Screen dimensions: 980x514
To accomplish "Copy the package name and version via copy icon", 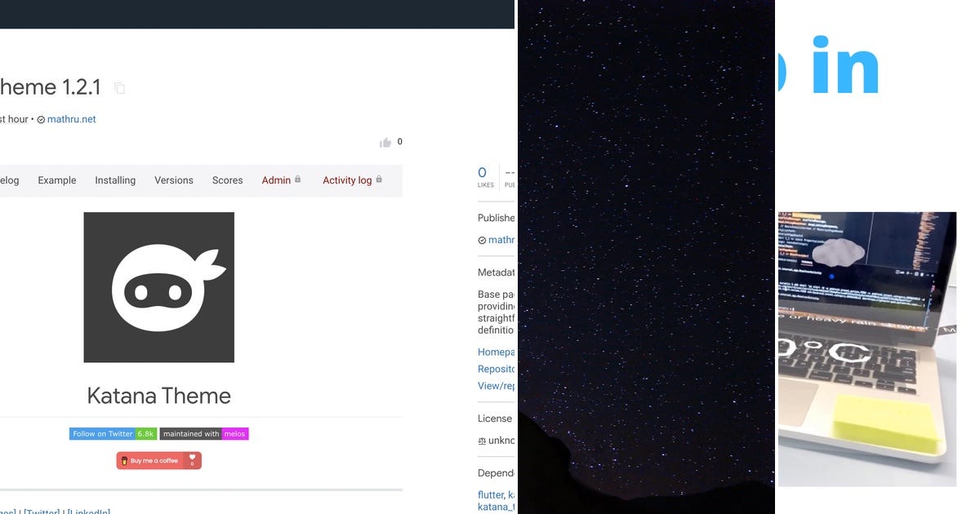I will pos(120,88).
